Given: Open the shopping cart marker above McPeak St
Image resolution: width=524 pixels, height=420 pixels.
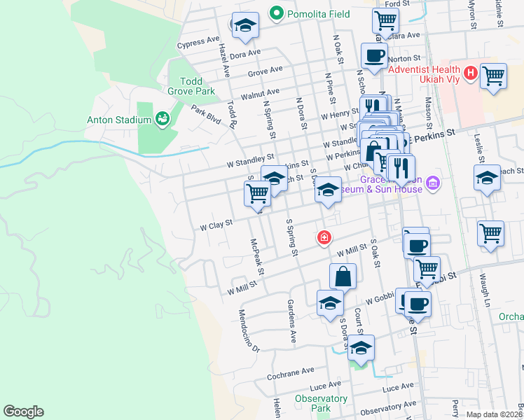Looking at the screenshot, I should click(x=258, y=195).
